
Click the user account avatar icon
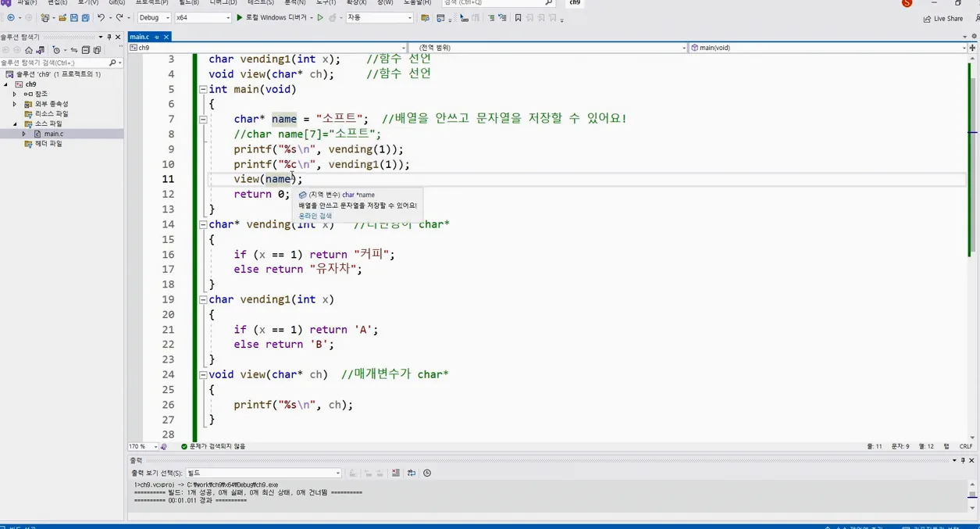(x=907, y=3)
